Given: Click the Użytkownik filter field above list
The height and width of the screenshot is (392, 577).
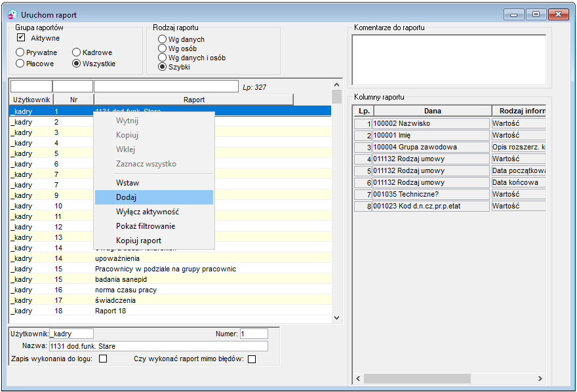Looking at the screenshot, I should (x=31, y=87).
